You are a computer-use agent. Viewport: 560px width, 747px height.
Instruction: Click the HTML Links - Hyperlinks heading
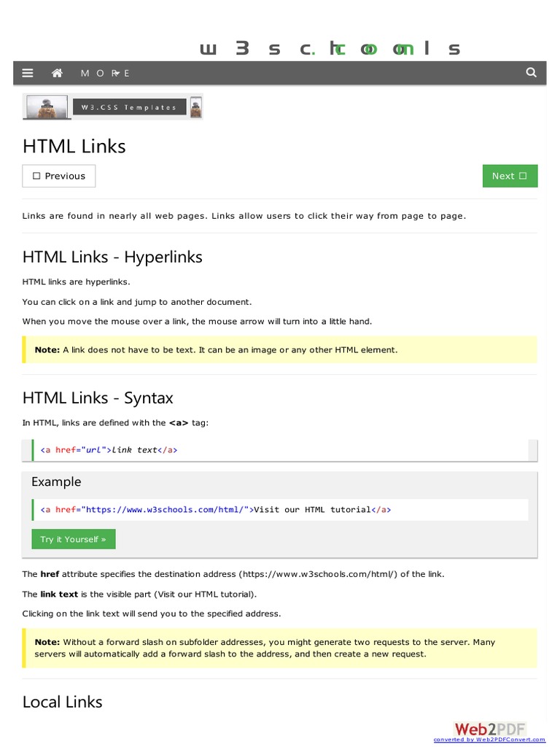(x=112, y=257)
